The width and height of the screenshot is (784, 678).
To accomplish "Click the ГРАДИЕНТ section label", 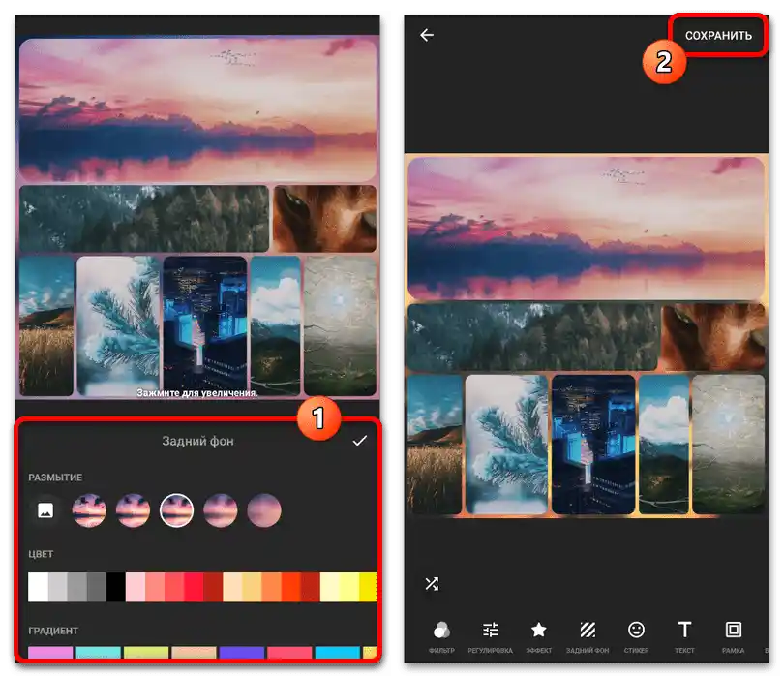I will (x=53, y=631).
